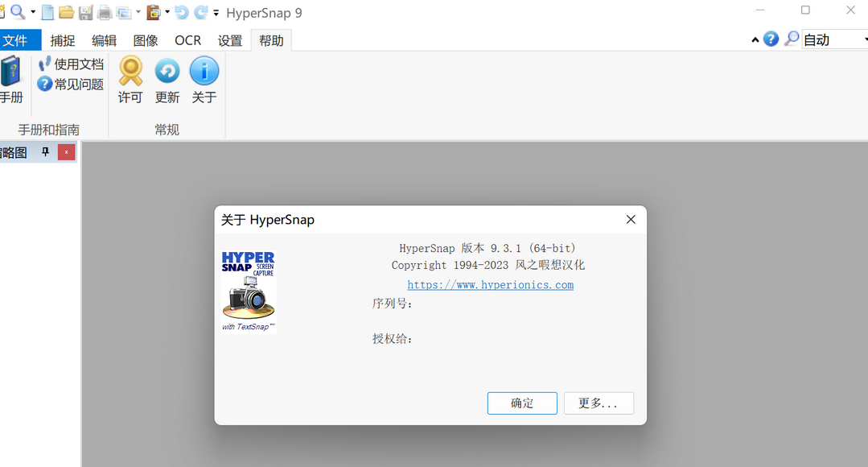Open 常见问题 FAQ
Viewport: 868px width, 467px height.
71,85
